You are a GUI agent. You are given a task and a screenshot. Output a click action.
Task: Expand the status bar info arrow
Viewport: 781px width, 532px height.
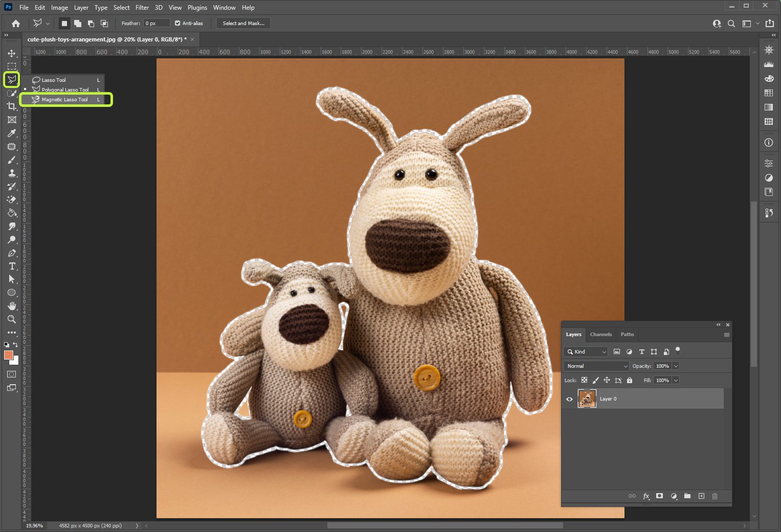pyautogui.click(x=137, y=525)
